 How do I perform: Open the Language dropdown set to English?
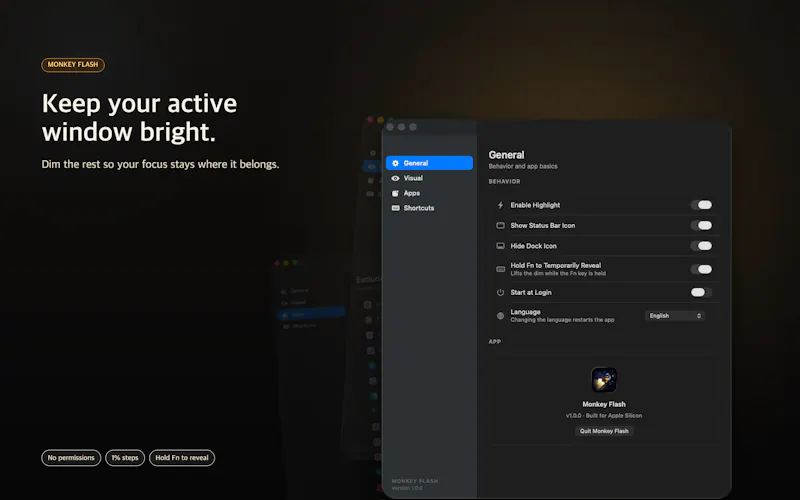[675, 316]
